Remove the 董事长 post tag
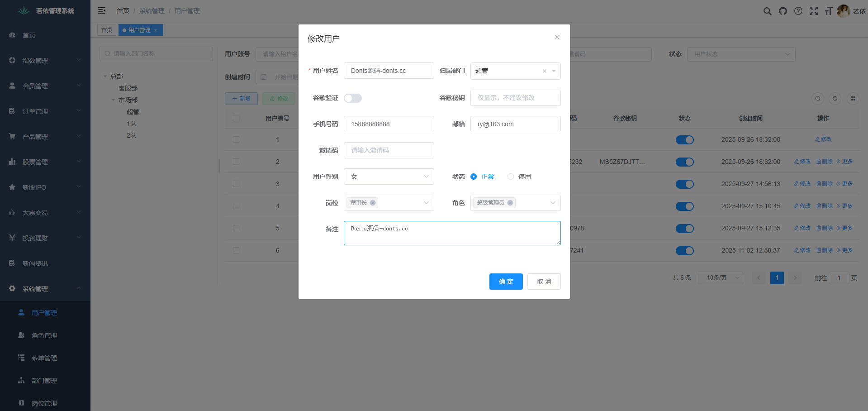 [373, 203]
